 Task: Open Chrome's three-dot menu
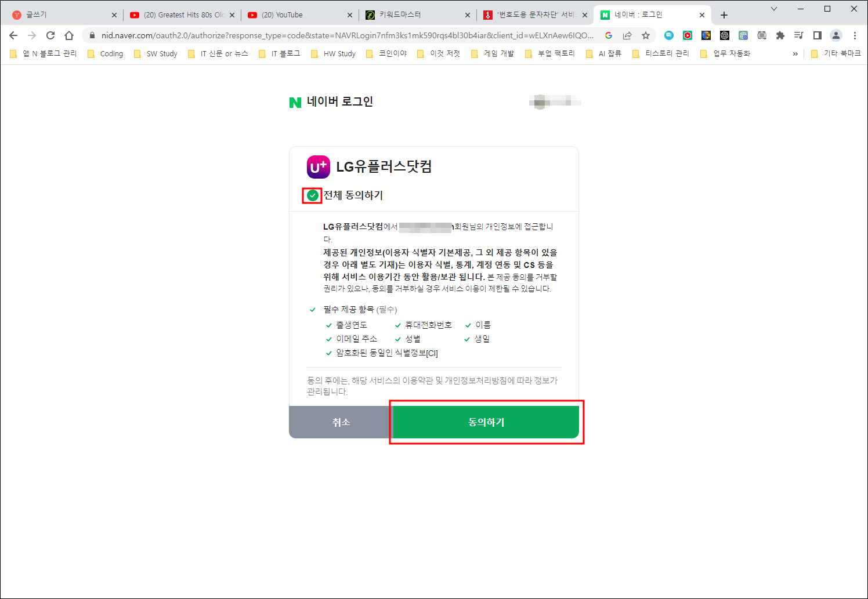(855, 35)
